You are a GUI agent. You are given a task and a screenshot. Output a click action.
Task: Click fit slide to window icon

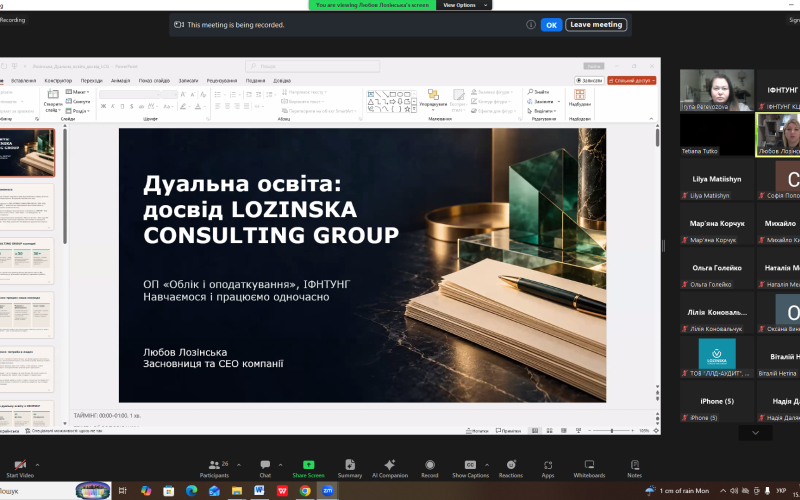(656, 431)
